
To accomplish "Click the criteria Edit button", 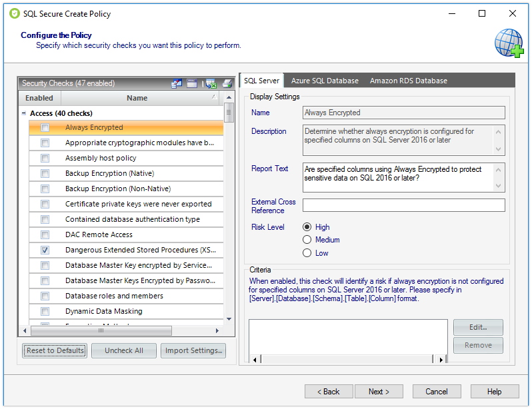I will click(x=478, y=327).
